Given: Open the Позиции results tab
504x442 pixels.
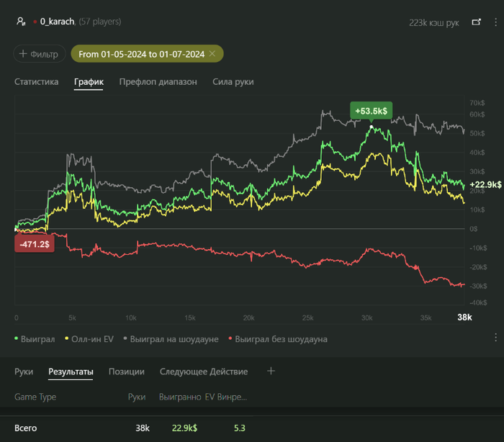Looking at the screenshot, I should coord(126,371).
